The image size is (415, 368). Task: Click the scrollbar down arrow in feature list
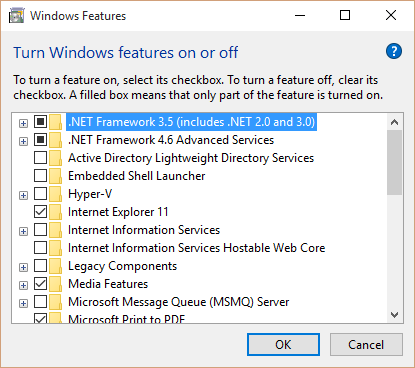click(395, 315)
